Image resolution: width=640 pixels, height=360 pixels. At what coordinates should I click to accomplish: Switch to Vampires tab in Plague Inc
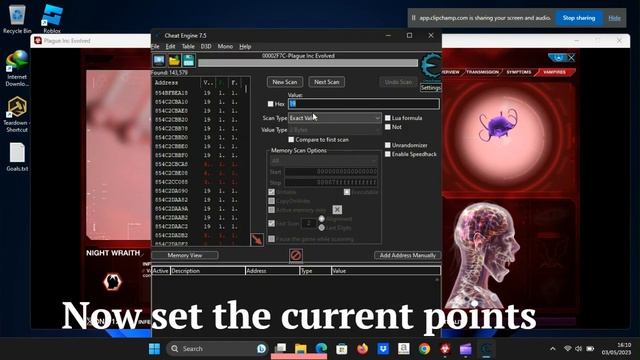pos(554,72)
